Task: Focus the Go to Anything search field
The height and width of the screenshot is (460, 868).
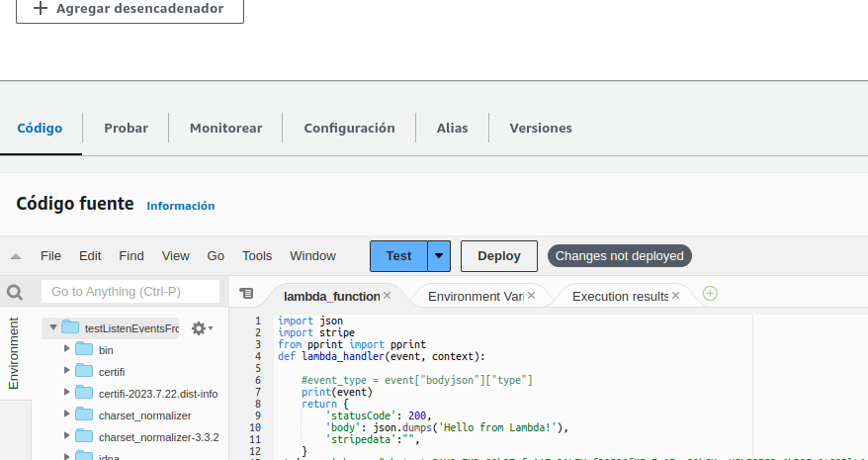Action: pyautogui.click(x=130, y=292)
